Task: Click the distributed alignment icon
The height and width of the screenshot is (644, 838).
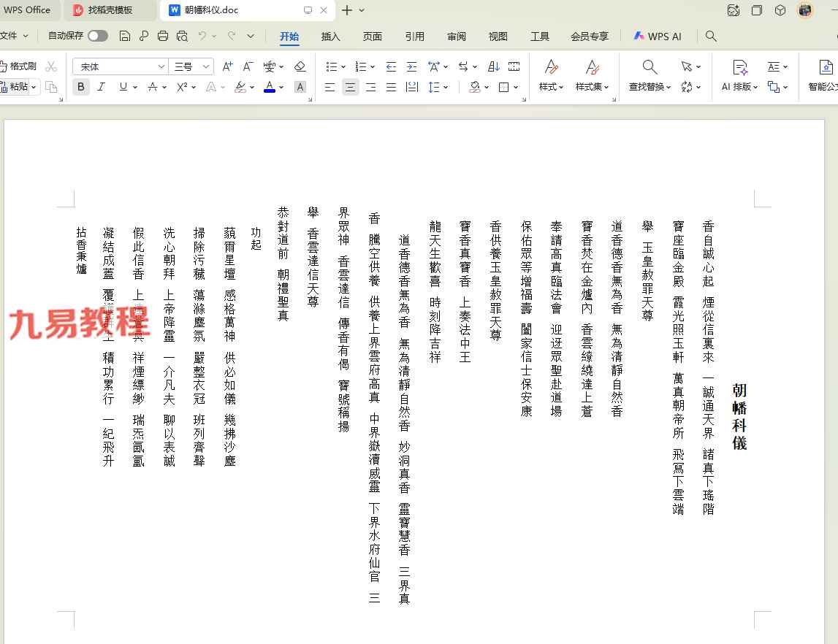Action: coord(411,87)
